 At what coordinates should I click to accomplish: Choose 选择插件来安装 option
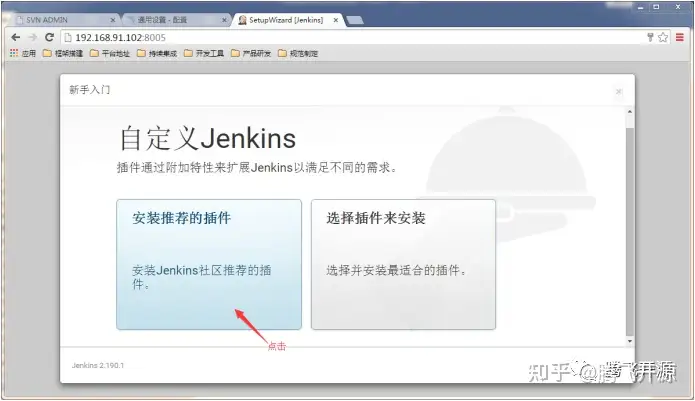(403, 264)
